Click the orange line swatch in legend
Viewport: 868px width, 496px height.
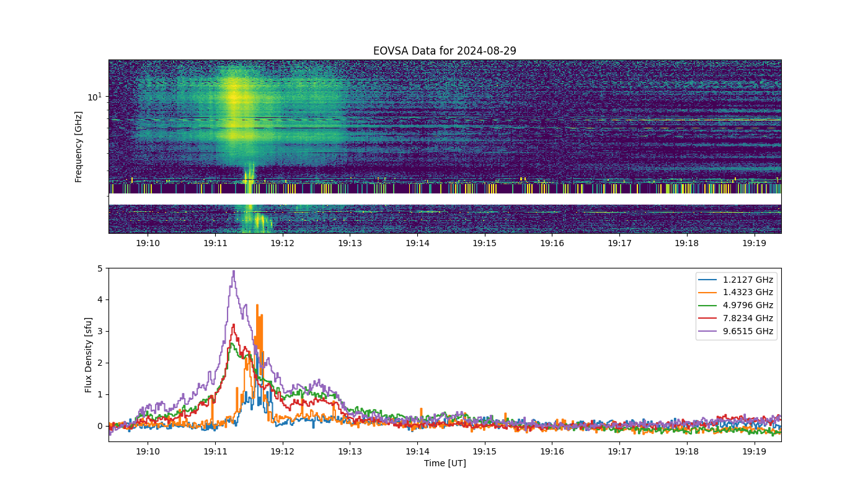point(709,293)
